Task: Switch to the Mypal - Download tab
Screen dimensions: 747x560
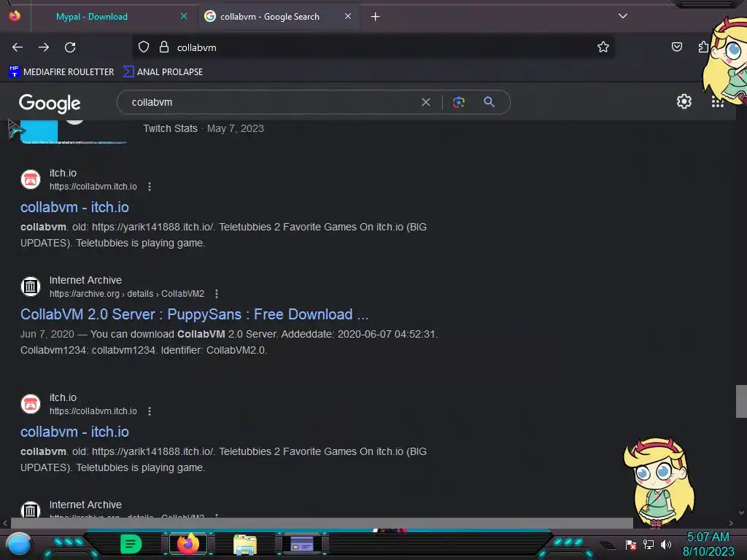Action: click(92, 17)
